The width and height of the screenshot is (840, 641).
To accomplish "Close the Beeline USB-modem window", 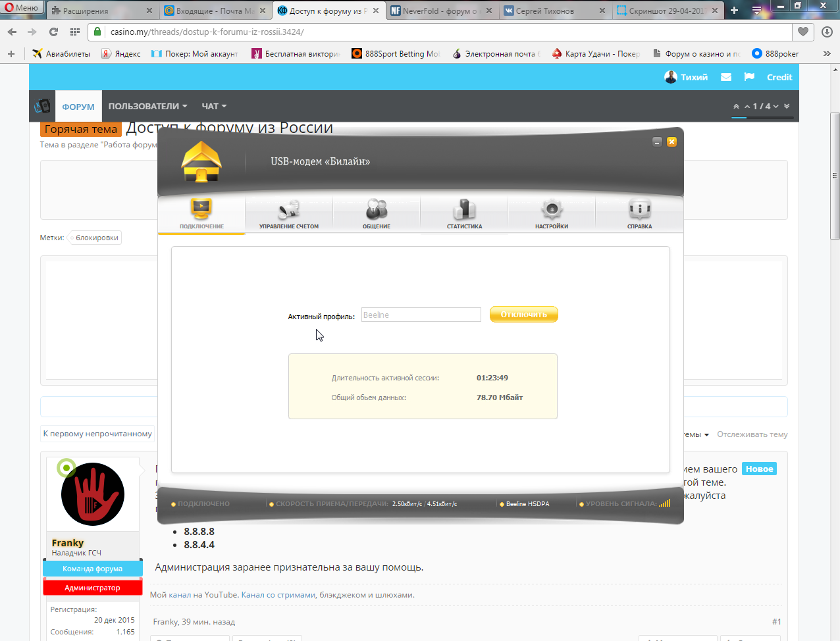I will coord(671,141).
